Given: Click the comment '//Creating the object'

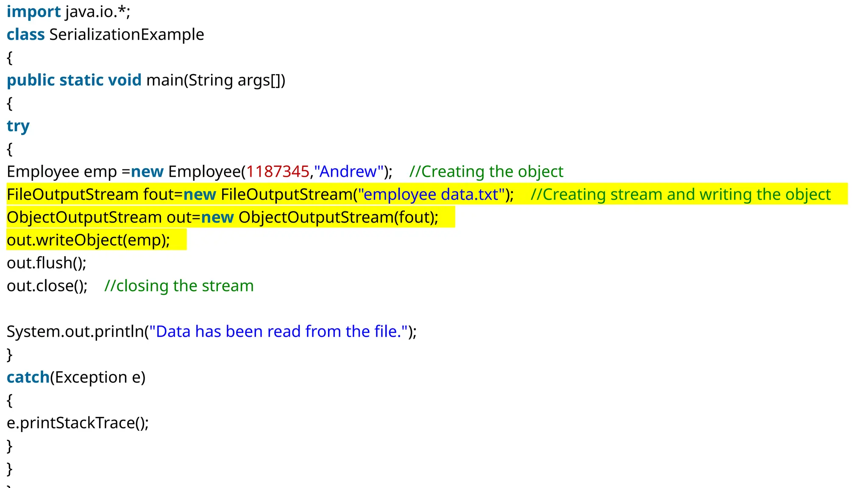Looking at the screenshot, I should pyautogui.click(x=487, y=172).
